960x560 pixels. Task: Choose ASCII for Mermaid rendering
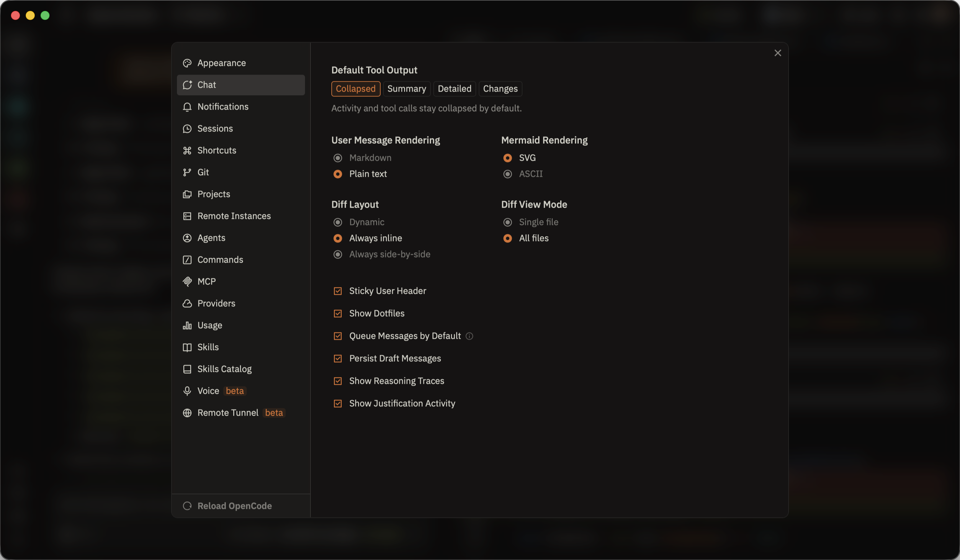pos(507,174)
